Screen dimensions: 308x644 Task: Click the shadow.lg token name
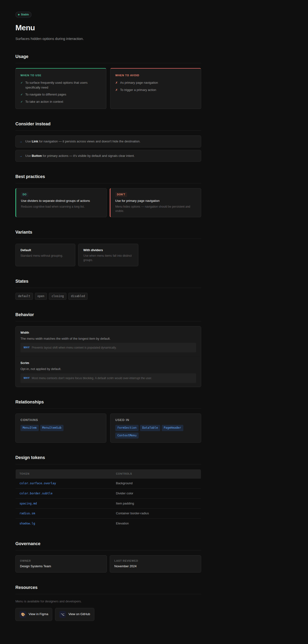(x=27, y=523)
